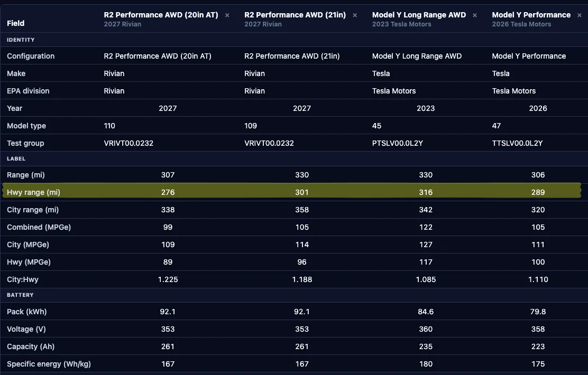
Task: Click the pack size value 84.6
Action: point(426,311)
